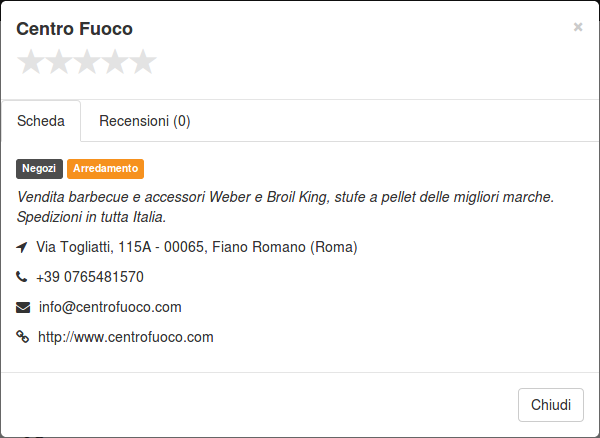Viewport: 600px width, 438px height.
Task: Open the info@centrofuoco.com email link
Action: click(110, 307)
